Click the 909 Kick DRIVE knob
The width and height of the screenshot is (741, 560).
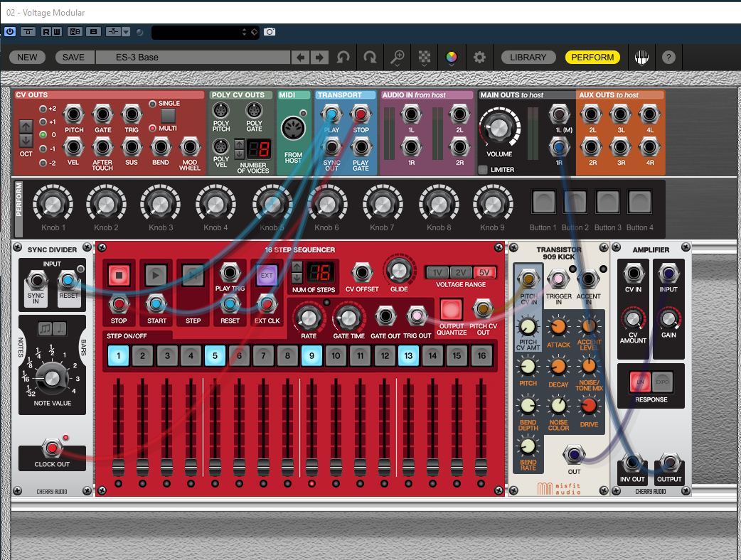click(588, 406)
